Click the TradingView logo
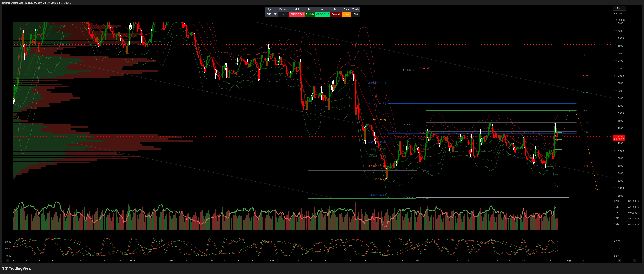Viewport: 644px width, 274px height. [x=17, y=268]
